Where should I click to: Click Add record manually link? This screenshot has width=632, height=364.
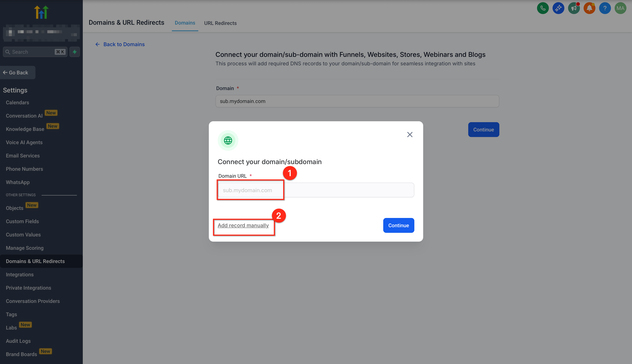point(243,225)
